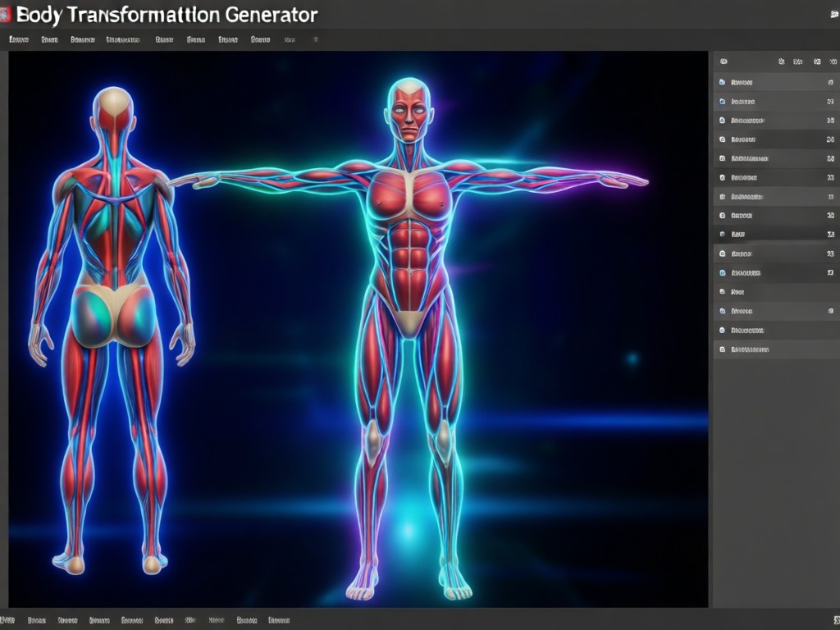Screen dimensions: 840x630
Task: Click the header icon at the side panel's left
Action: pyautogui.click(x=724, y=62)
